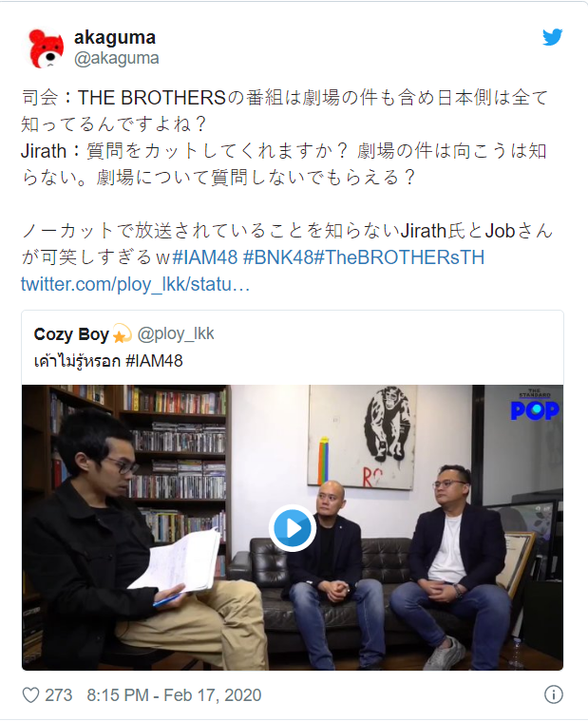Follow the #BNK48 hashtag link
This screenshot has height=721, width=588.
point(277,257)
